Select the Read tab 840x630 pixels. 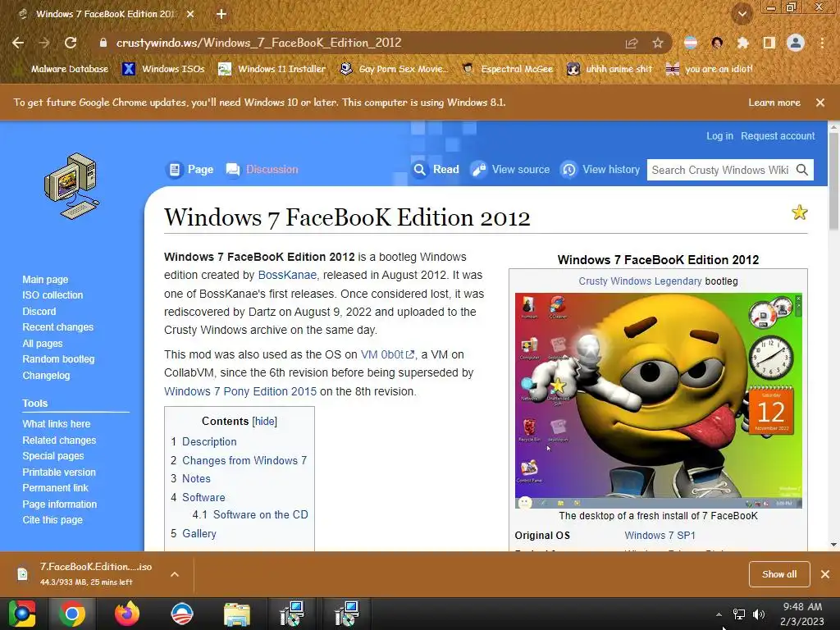pyautogui.click(x=436, y=169)
